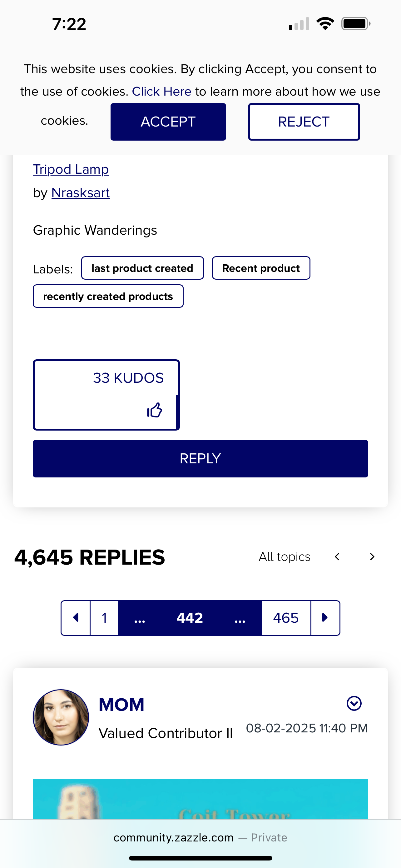The height and width of the screenshot is (868, 401).
Task: Open the Tripod Lamp product link
Action: pyautogui.click(x=71, y=169)
